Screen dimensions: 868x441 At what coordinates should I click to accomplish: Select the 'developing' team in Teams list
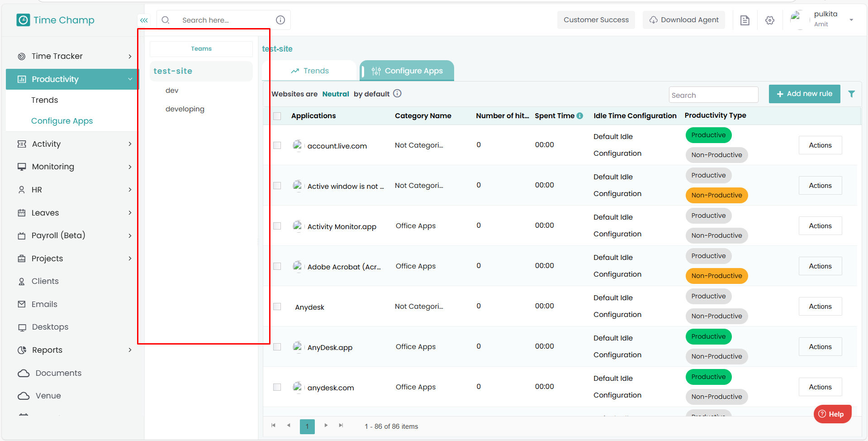click(x=185, y=109)
